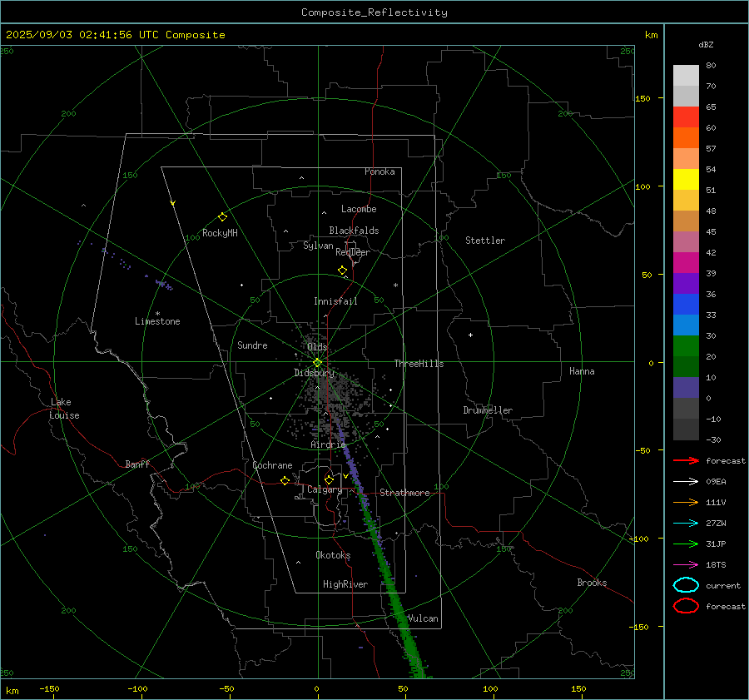Click the 2025/09/03 UTC Composite timestamp
749x700 pixels.
pos(115,35)
